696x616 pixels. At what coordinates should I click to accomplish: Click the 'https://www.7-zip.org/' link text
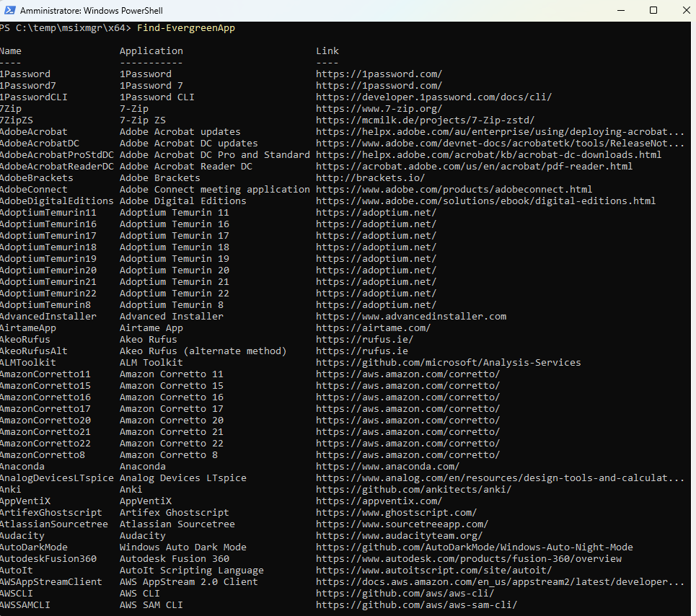tap(379, 109)
